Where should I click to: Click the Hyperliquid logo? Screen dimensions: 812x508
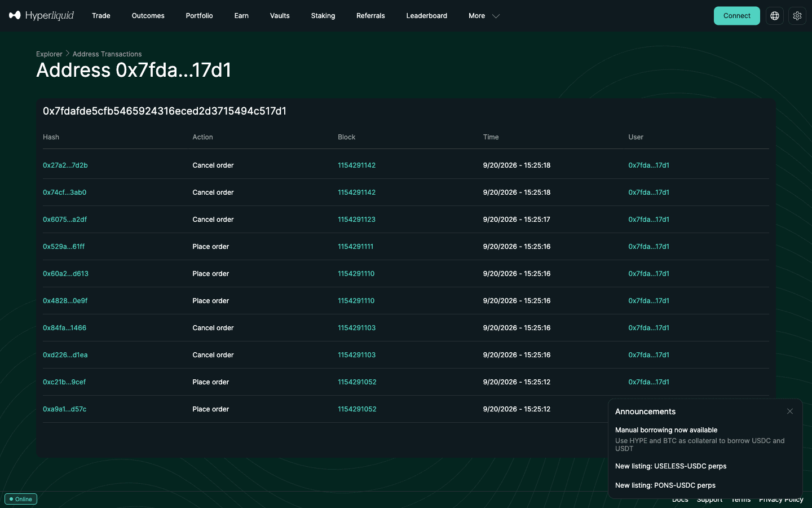pos(41,15)
